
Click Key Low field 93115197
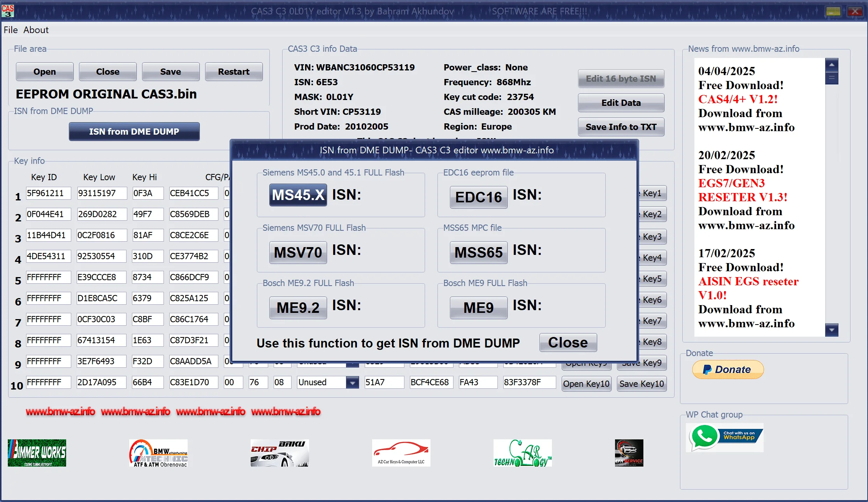(102, 193)
